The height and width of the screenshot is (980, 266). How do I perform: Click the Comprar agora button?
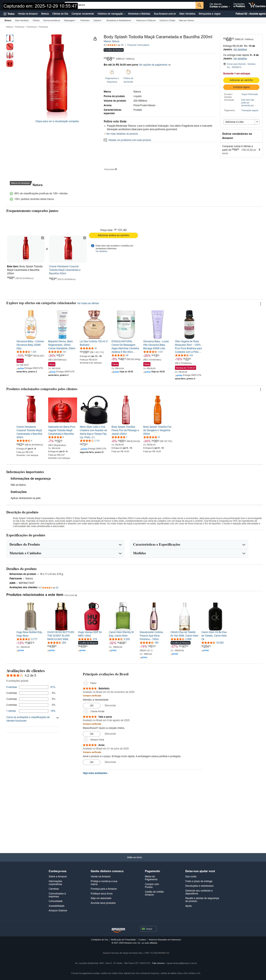(241, 87)
